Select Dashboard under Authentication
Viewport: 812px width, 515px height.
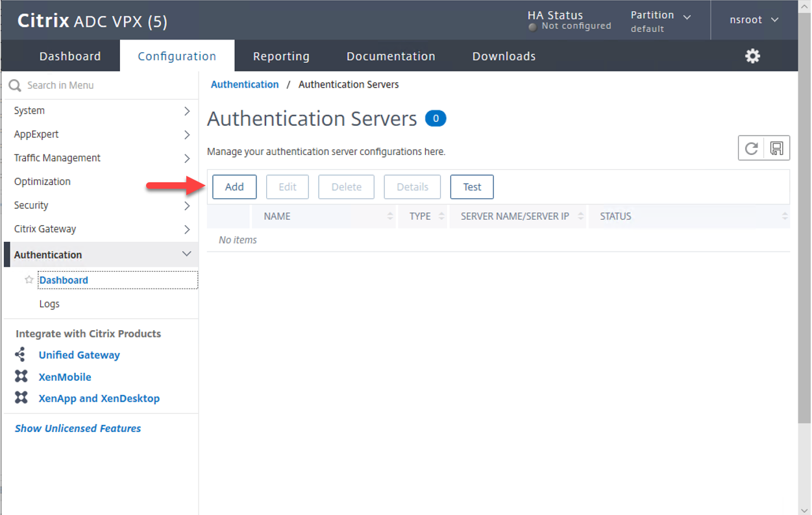(x=64, y=280)
